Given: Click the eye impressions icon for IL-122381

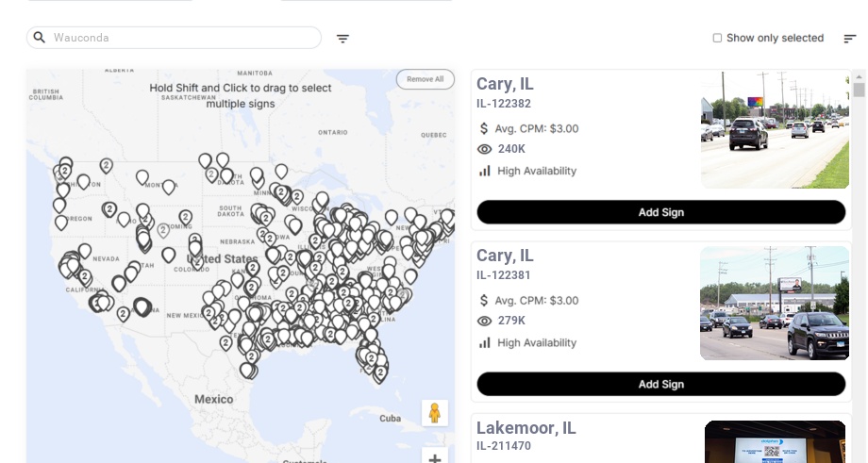Looking at the screenshot, I should click(485, 321).
